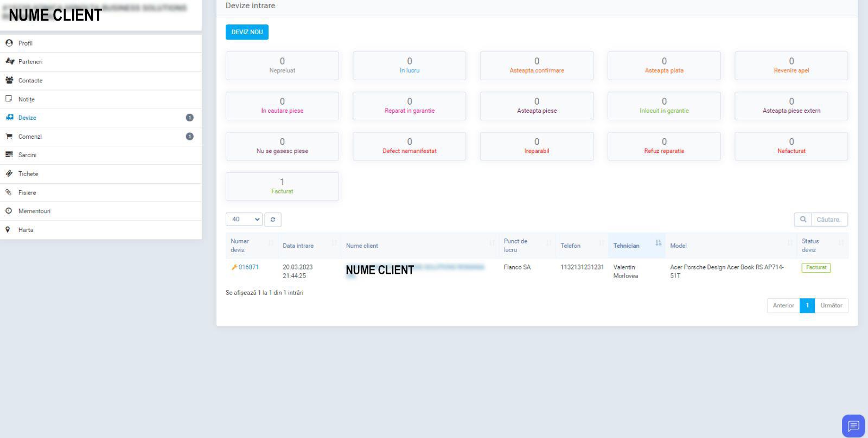Click the refresh table icon button
Viewport: 868px width, 438px height.
point(273,220)
